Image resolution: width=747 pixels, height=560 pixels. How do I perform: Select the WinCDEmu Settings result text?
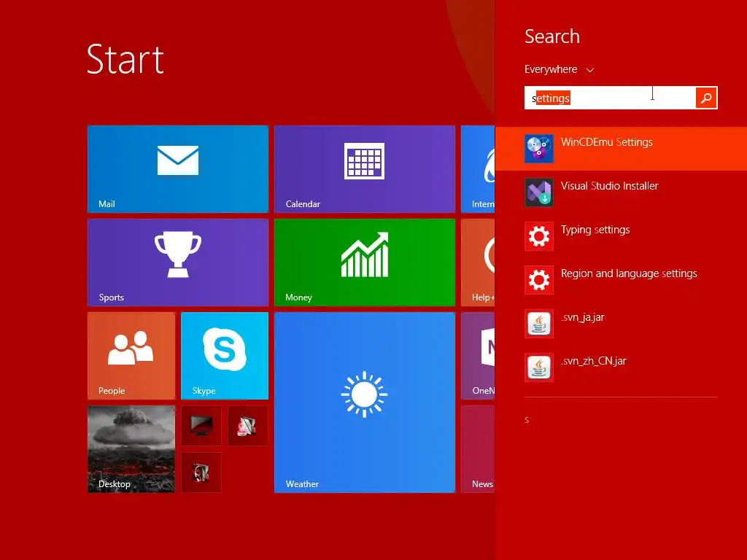point(606,142)
